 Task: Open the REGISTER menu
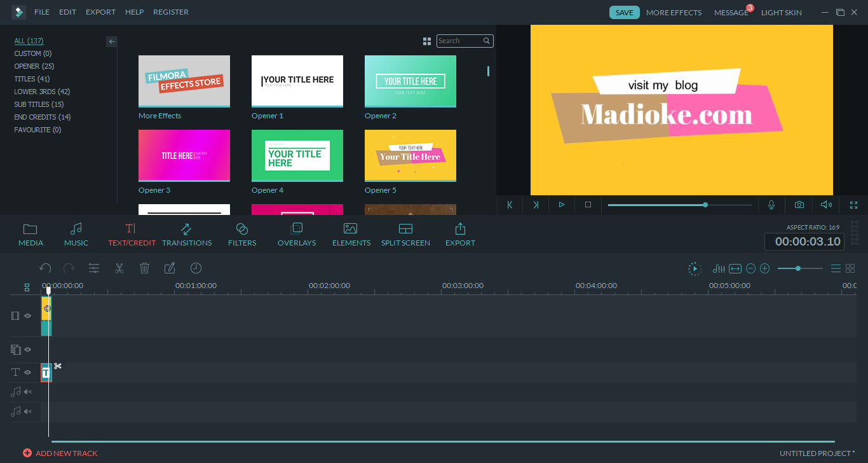click(x=171, y=12)
